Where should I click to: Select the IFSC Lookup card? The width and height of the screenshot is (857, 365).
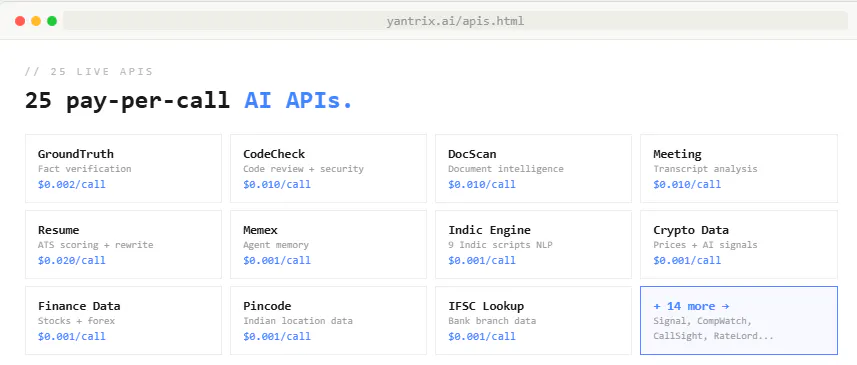pyautogui.click(x=533, y=320)
